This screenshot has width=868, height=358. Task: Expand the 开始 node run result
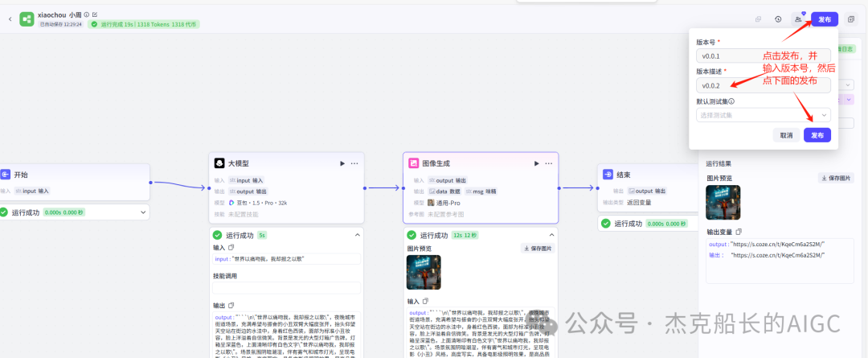pyautogui.click(x=143, y=212)
